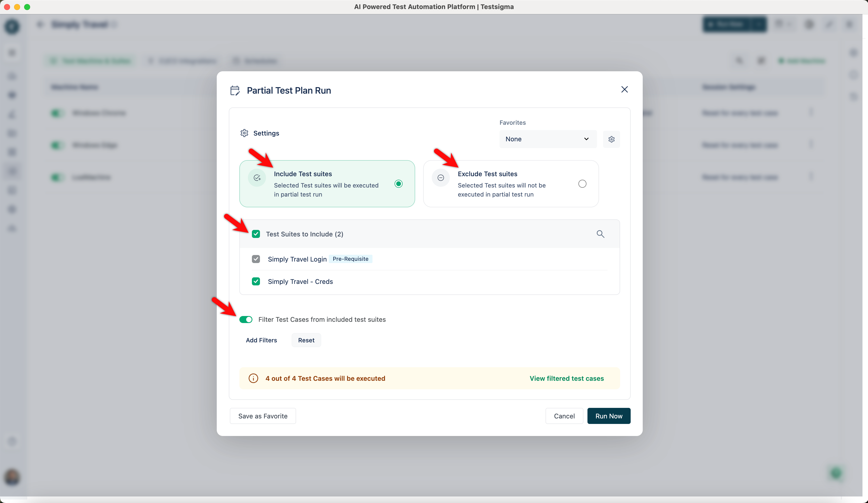Click the info icon in test cases banner
Image resolution: width=868 pixels, height=503 pixels.
[253, 378]
